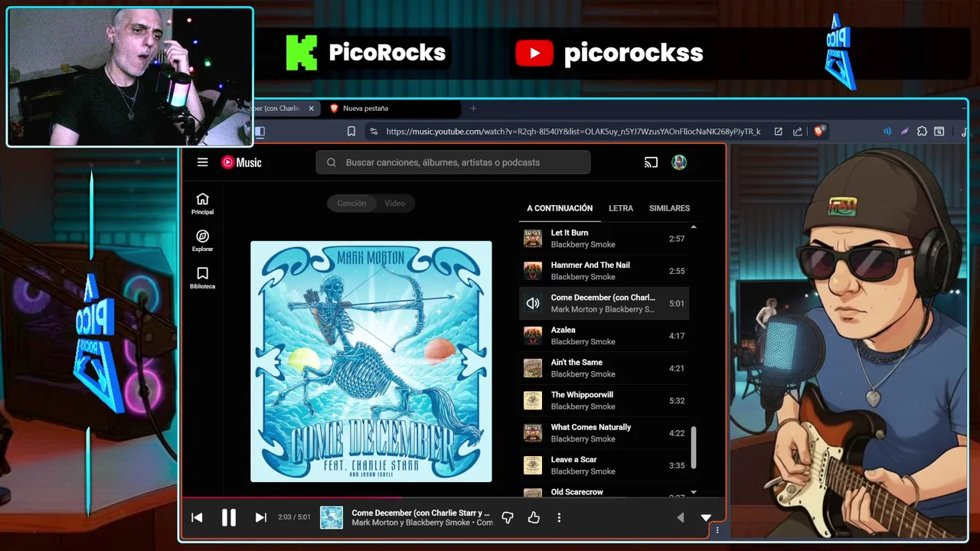Image resolution: width=980 pixels, height=551 pixels.
Task: Go to the Principal home section
Action: click(x=203, y=204)
